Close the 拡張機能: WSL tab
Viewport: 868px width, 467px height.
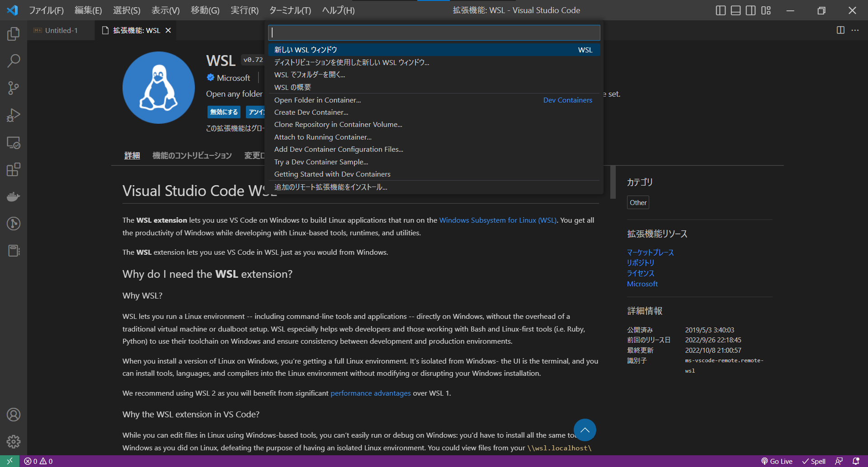pos(168,30)
